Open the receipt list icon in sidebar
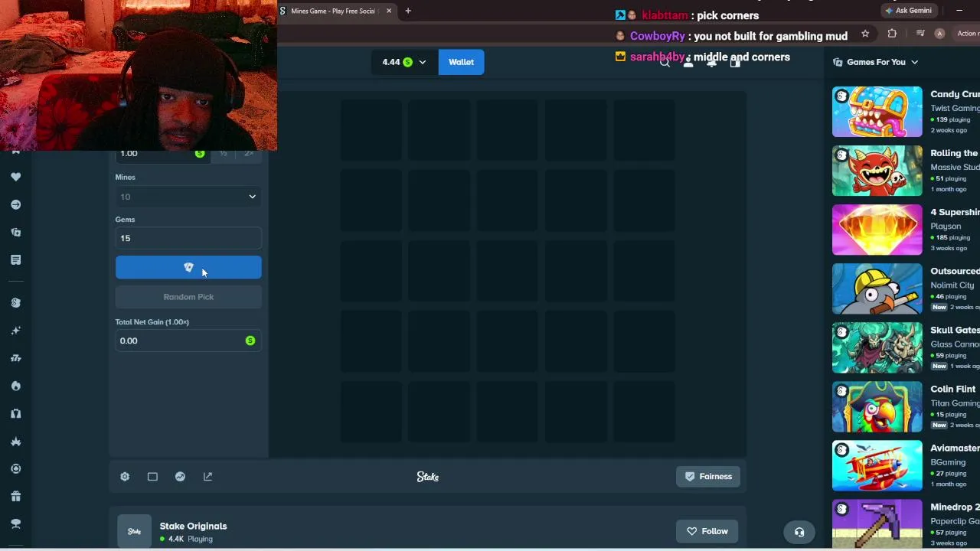Screen dimensions: 980x551 [15, 260]
